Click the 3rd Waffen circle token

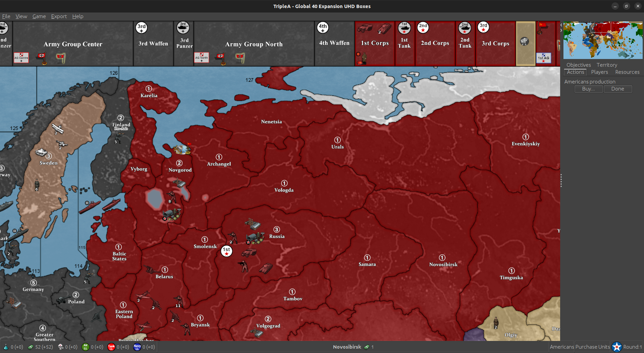point(142,27)
